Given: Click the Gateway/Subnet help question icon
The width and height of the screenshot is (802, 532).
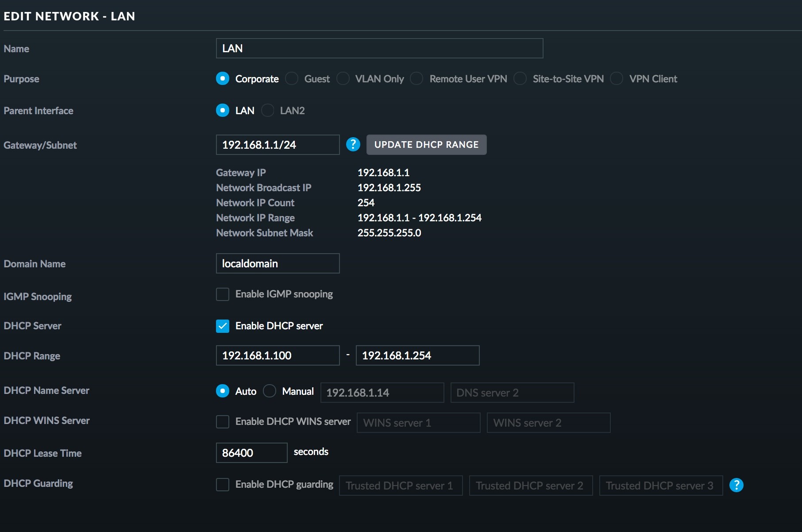Looking at the screenshot, I should [353, 145].
